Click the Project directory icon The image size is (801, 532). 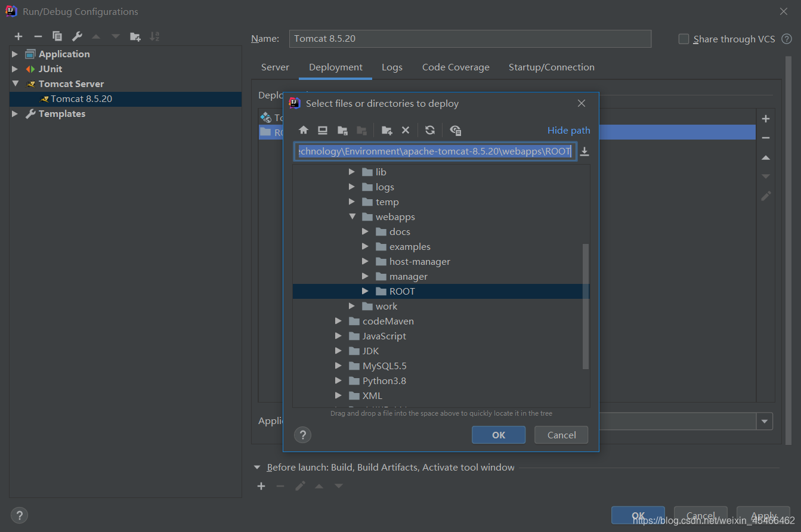342,130
